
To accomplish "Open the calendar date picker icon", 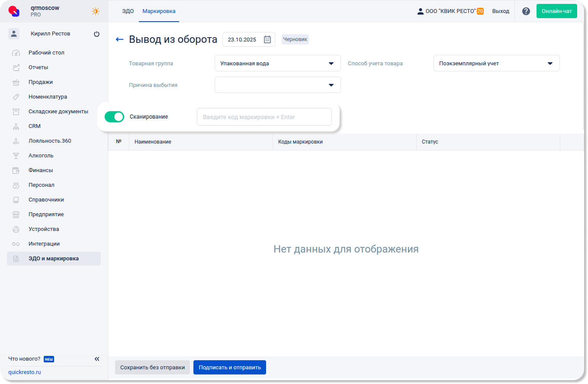I will [267, 40].
